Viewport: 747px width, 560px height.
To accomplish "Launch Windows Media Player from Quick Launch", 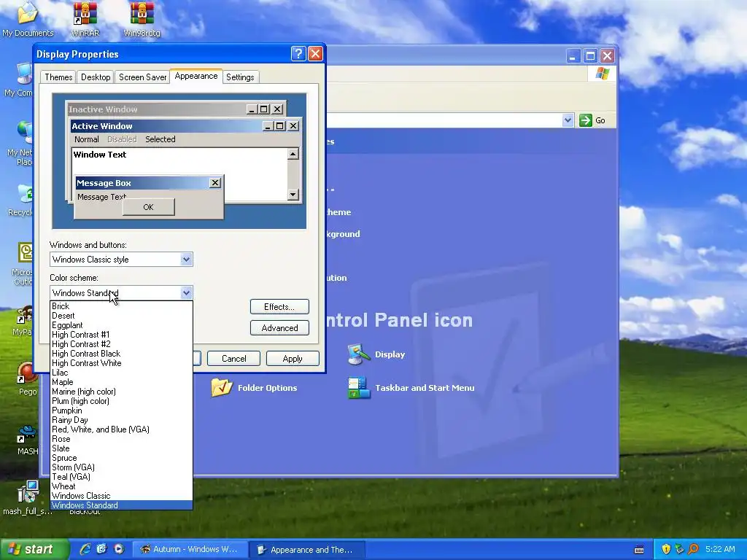I will [119, 549].
